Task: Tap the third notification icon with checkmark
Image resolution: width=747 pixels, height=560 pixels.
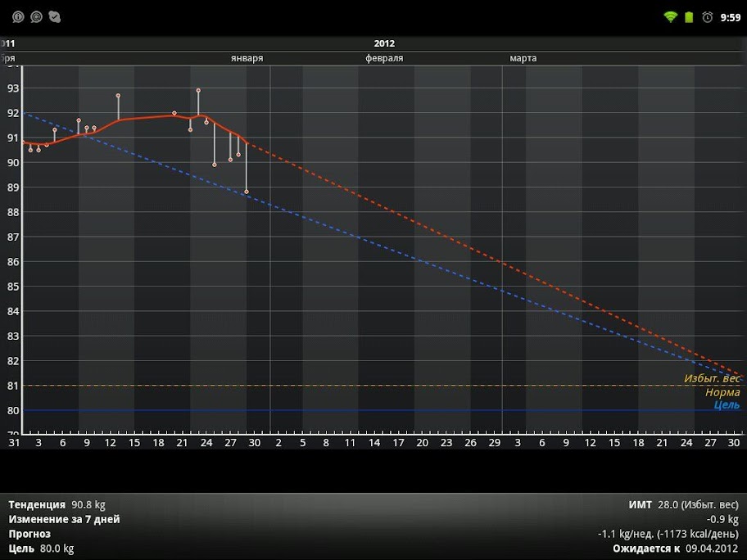Action: pos(54,16)
